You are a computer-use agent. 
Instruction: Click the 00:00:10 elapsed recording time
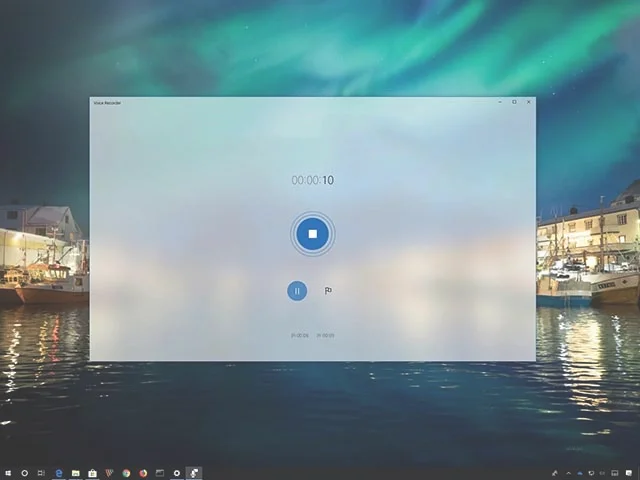(x=313, y=180)
